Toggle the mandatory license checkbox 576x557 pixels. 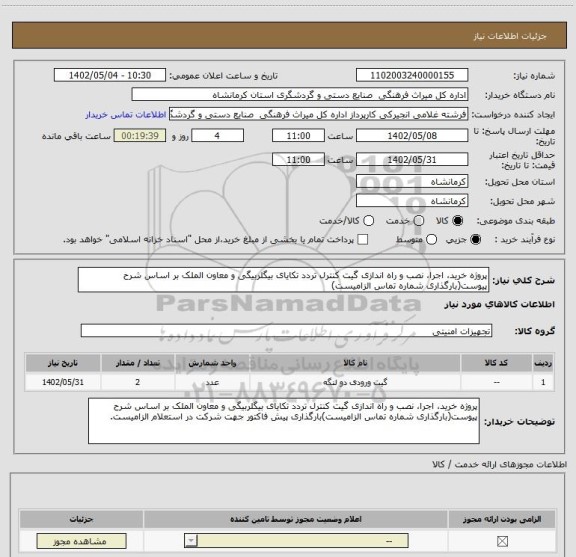tap(502, 541)
